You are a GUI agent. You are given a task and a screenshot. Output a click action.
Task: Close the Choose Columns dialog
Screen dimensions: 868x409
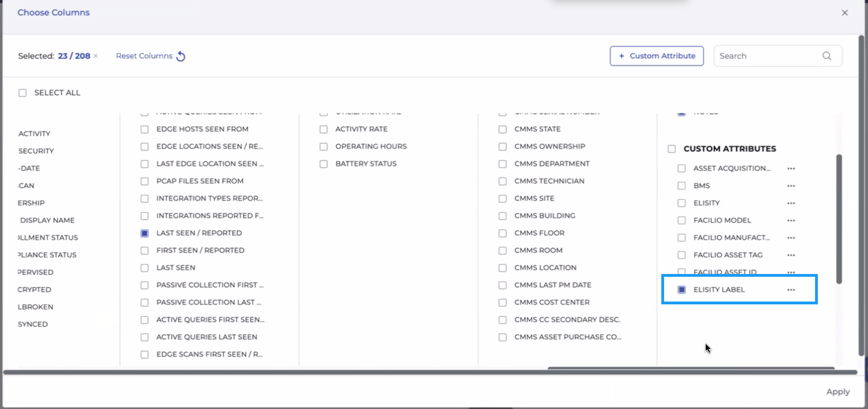(844, 13)
